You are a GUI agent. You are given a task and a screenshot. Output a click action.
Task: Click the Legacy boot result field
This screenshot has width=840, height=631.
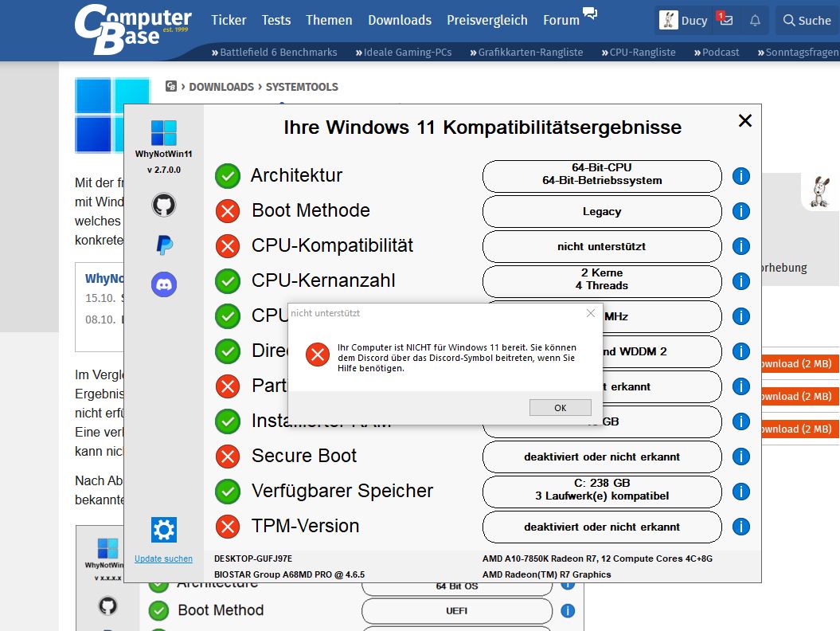602,211
